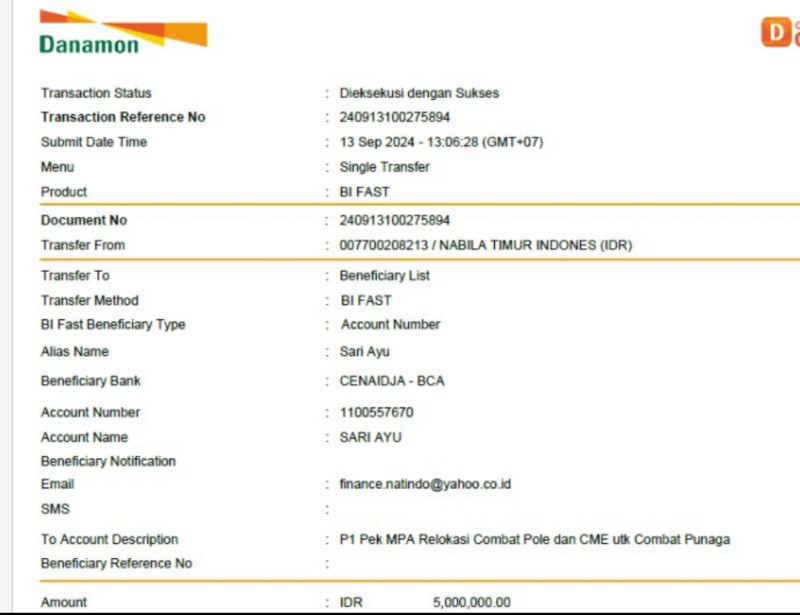Click the 'SMS' field label
This screenshot has width=800, height=615.
[55, 509]
